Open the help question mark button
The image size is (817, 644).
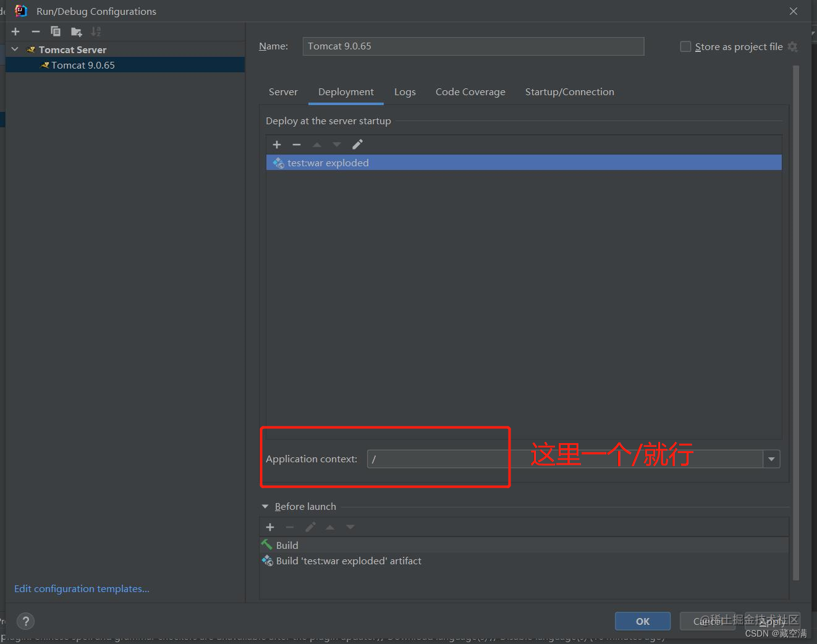[25, 621]
